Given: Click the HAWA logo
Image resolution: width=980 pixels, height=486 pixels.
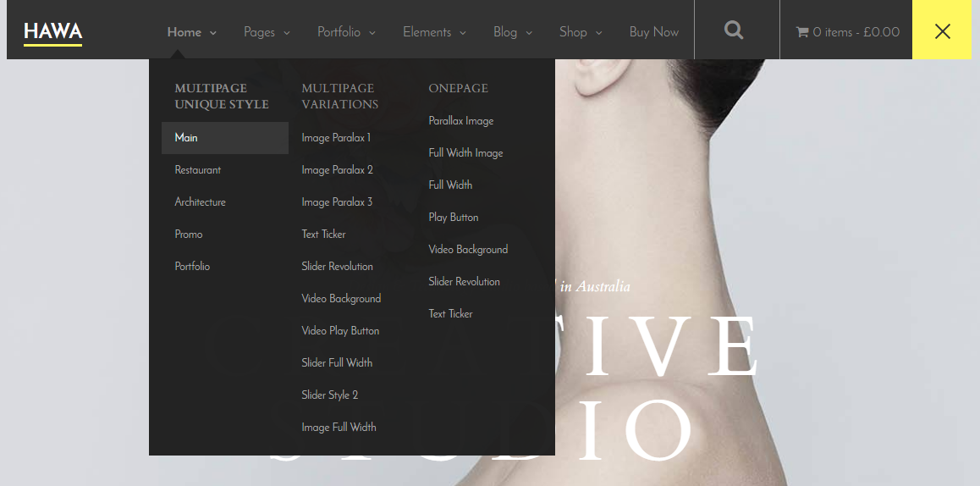Looking at the screenshot, I should coord(53,32).
